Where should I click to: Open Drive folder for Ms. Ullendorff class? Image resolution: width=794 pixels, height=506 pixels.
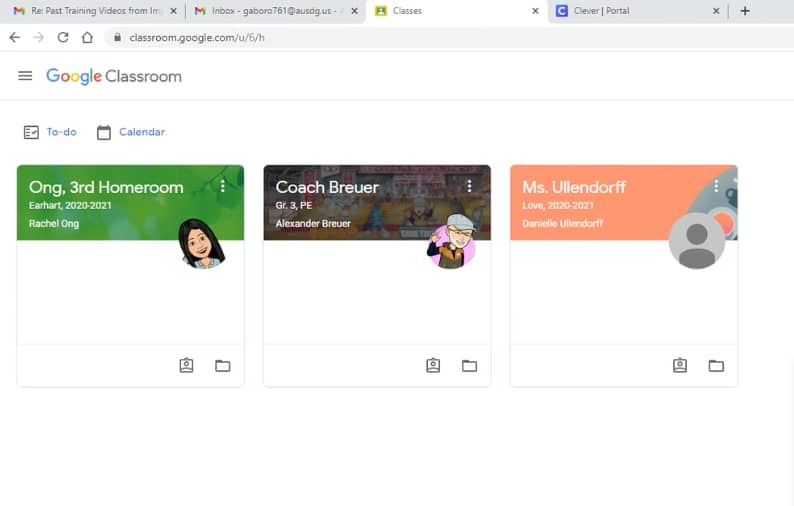pyautogui.click(x=716, y=366)
